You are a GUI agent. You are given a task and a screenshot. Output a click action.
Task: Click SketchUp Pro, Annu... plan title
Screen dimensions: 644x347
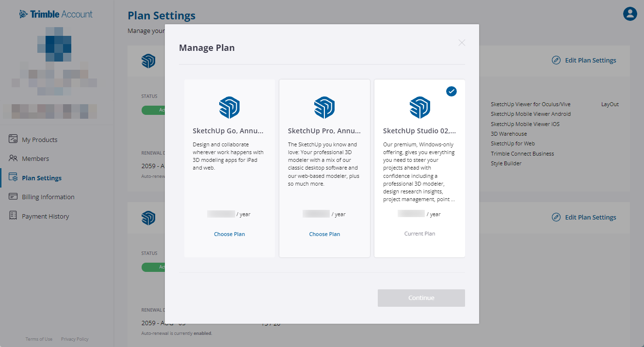click(324, 131)
